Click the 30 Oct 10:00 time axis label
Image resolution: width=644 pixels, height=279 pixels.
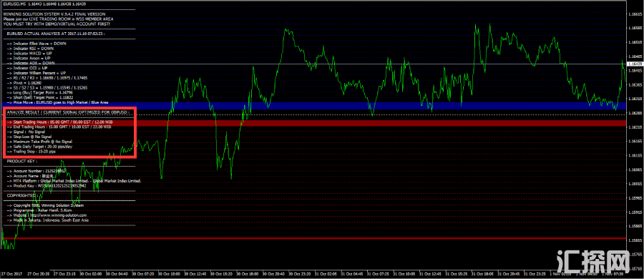click(x=168, y=273)
